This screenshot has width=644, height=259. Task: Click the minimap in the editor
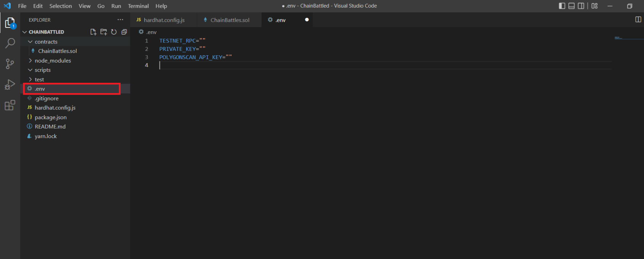[628, 38]
